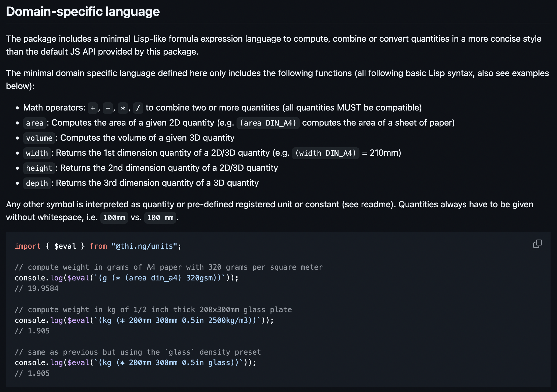Click the glass preset eval code line
Screen dimensions: 557x392
coord(135,363)
